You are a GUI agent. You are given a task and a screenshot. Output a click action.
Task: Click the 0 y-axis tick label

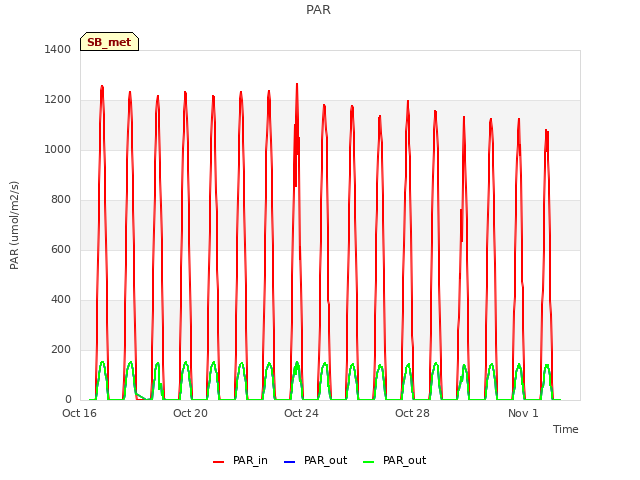pos(68,400)
